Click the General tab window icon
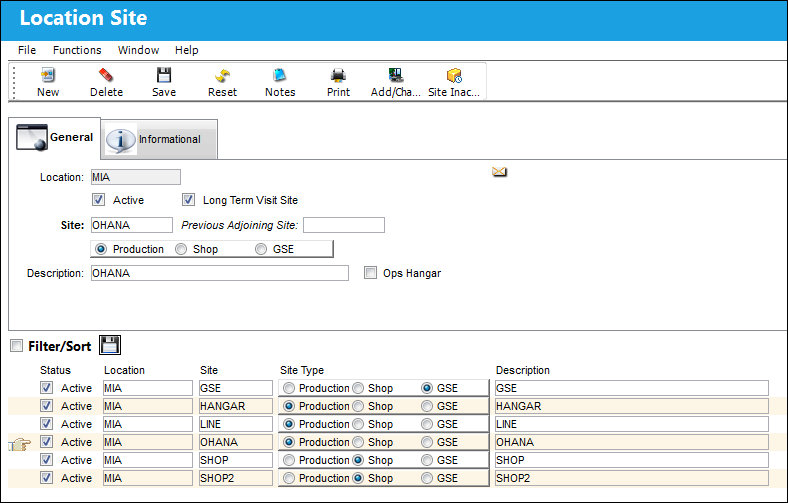Screen dimensions: 788x503 32,137
